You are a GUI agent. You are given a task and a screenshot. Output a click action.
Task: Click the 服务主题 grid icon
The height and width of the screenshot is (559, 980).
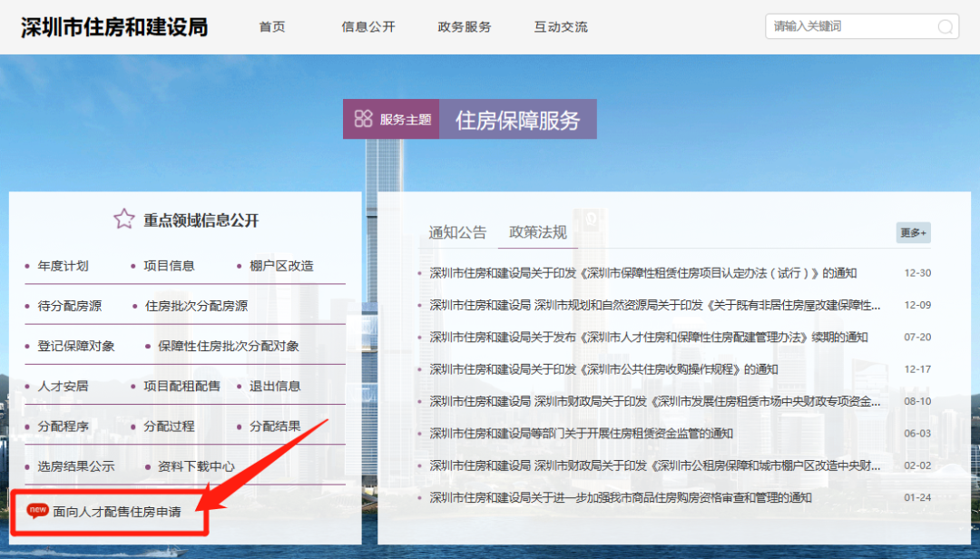tap(363, 119)
